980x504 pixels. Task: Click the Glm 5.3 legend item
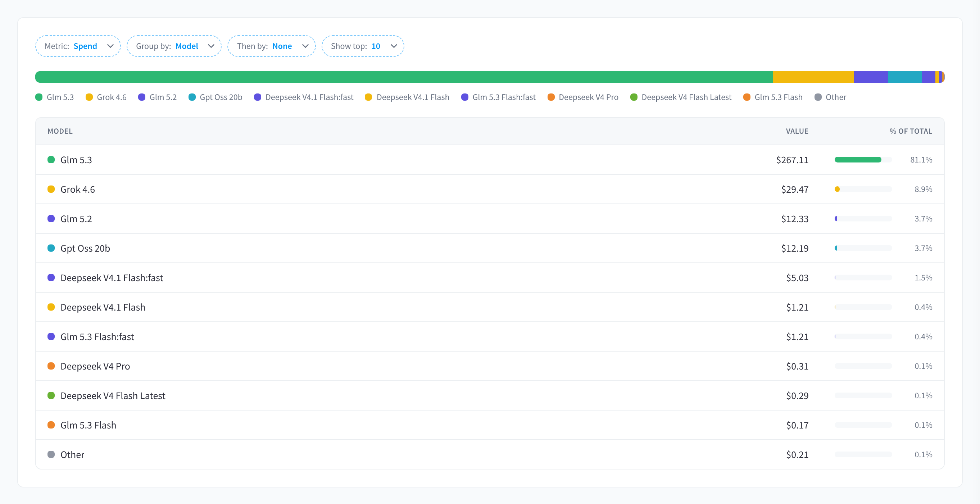click(55, 97)
